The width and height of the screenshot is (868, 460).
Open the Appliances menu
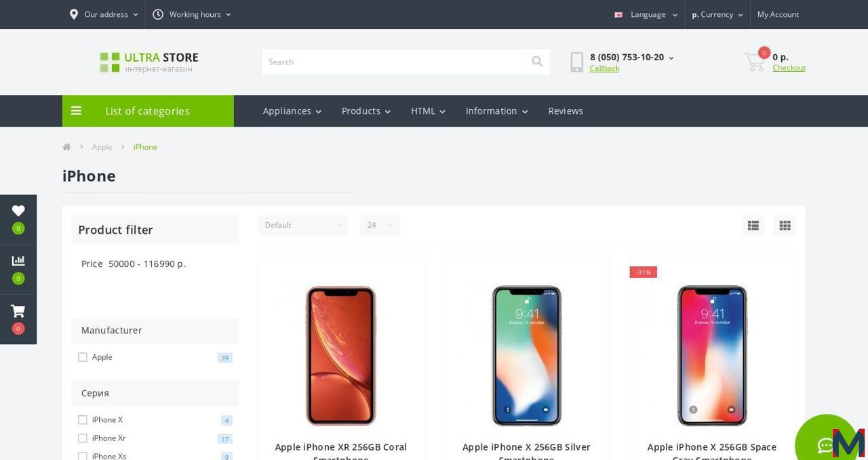pos(292,111)
